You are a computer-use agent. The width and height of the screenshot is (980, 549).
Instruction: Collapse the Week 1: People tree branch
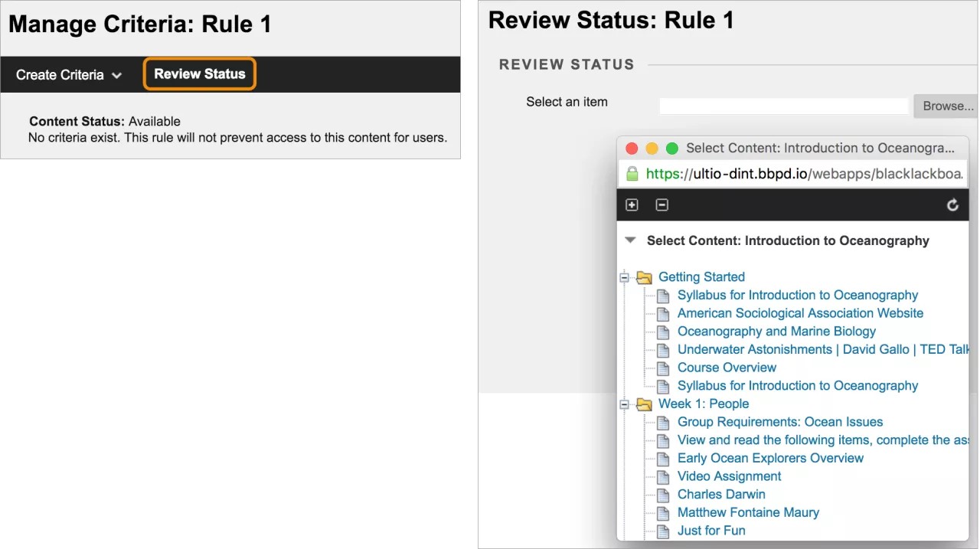624,404
